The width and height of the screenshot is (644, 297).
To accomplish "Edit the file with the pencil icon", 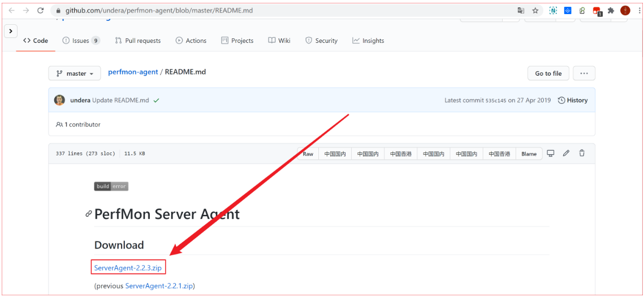I will [567, 154].
